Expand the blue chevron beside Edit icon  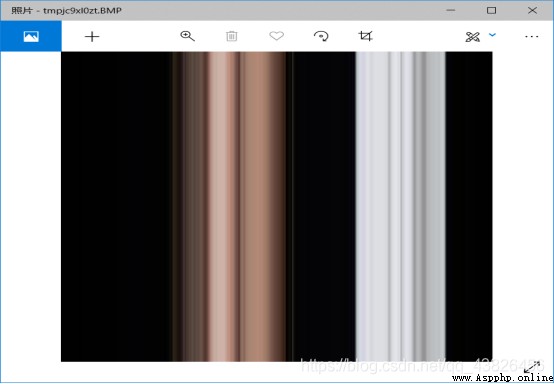492,35
